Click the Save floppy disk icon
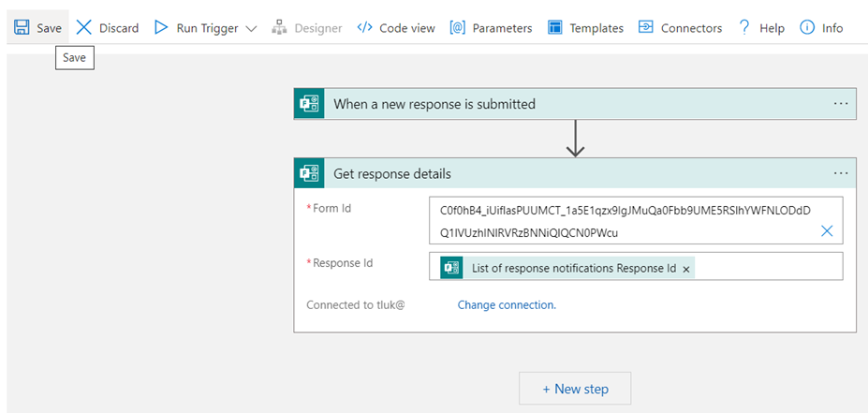The height and width of the screenshot is (413, 868). (22, 28)
